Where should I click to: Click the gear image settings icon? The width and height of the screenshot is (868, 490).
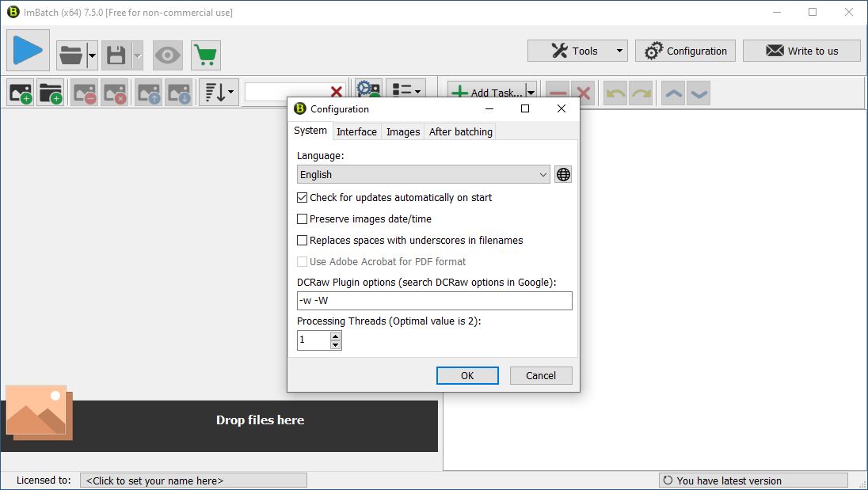tap(369, 89)
